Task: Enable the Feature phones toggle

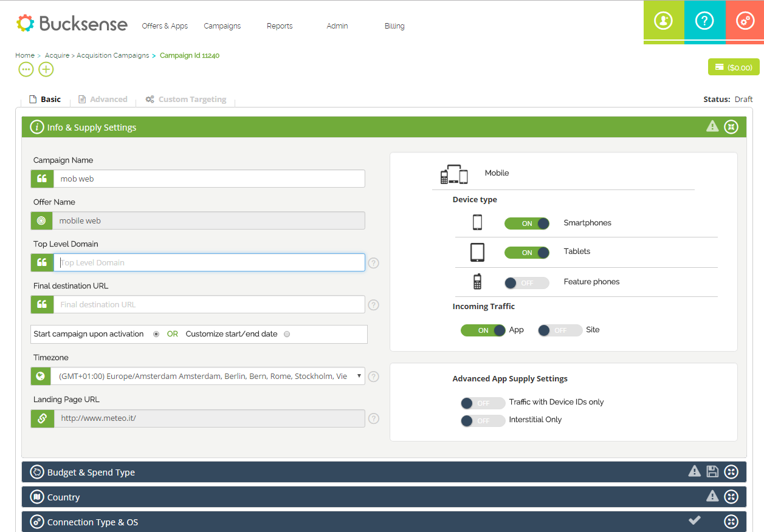Action: (x=526, y=283)
